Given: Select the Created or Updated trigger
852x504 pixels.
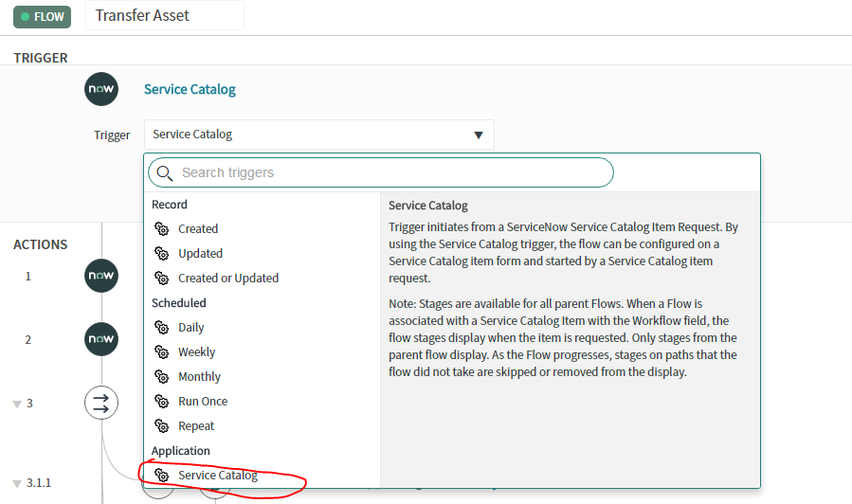Looking at the screenshot, I should [228, 279].
